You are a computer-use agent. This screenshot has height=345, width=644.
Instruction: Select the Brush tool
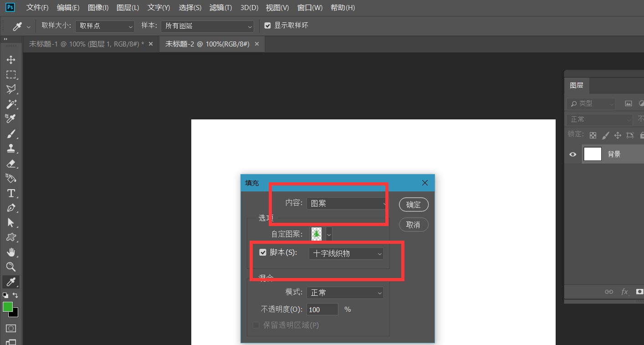click(x=11, y=134)
